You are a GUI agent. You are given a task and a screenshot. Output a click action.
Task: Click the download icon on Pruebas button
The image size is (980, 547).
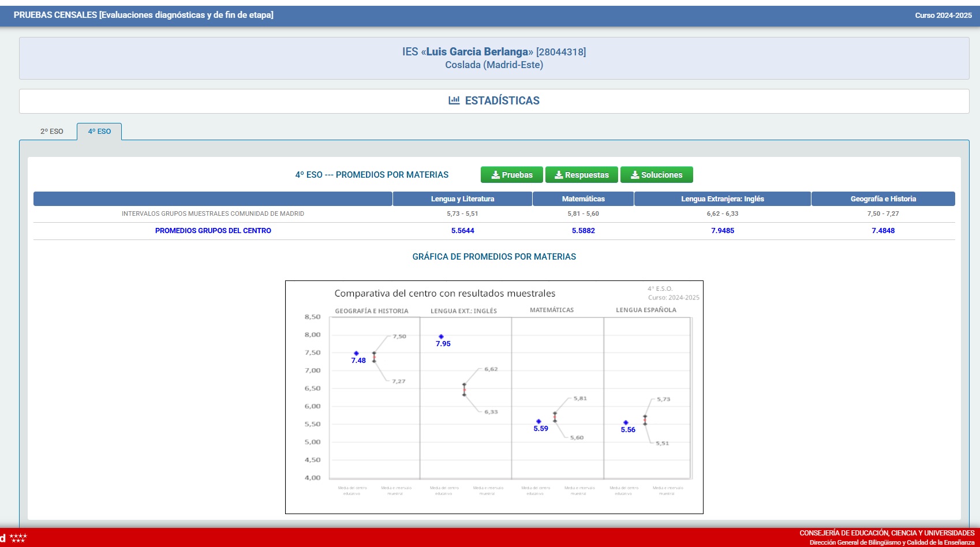click(x=495, y=175)
